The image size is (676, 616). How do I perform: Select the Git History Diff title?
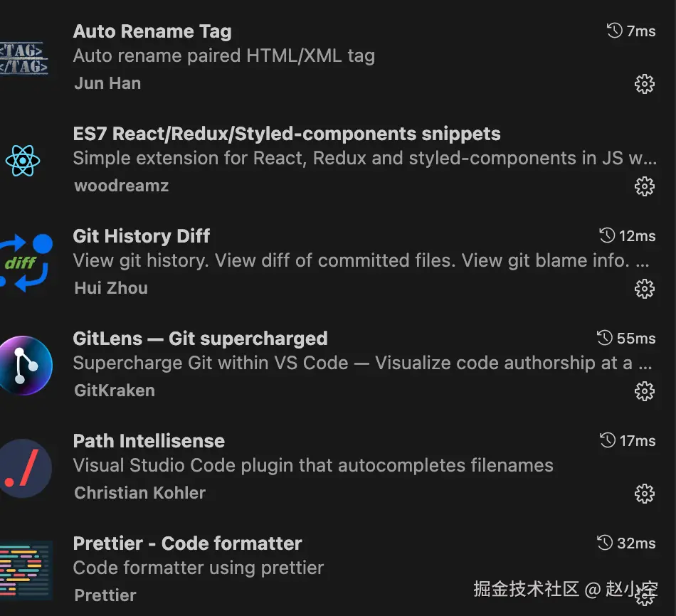(x=142, y=236)
